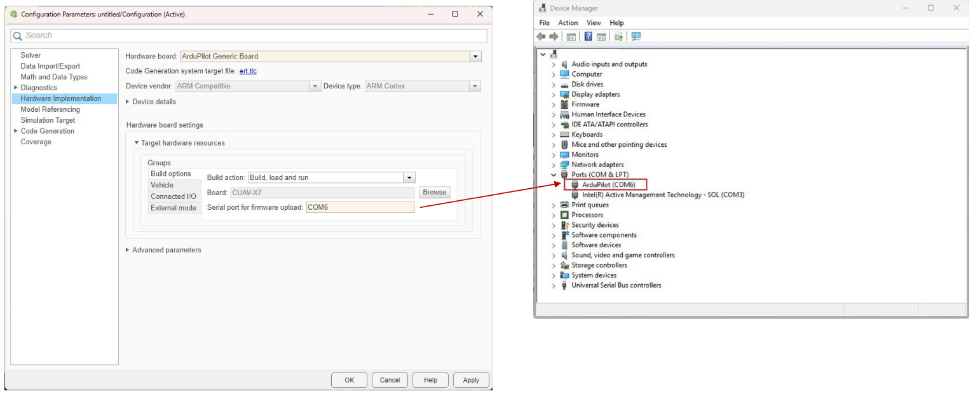This screenshot has height=396, width=980.
Task: Click the Browse button next to Board
Action: click(x=434, y=192)
